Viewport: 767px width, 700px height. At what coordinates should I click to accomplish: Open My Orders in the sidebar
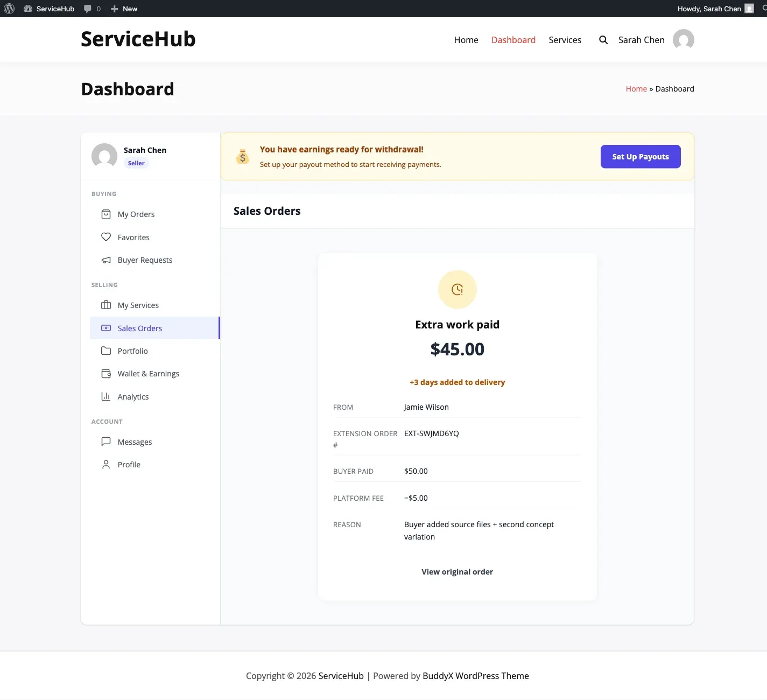pyautogui.click(x=155, y=214)
